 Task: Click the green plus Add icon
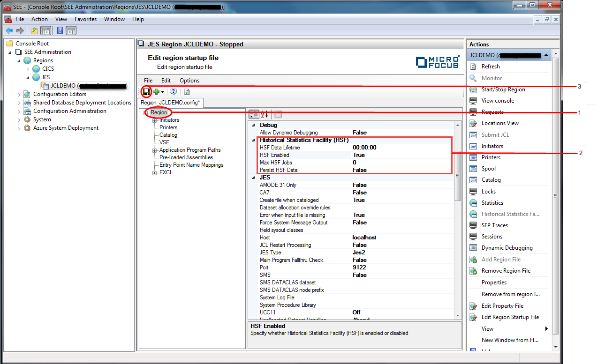(x=157, y=92)
